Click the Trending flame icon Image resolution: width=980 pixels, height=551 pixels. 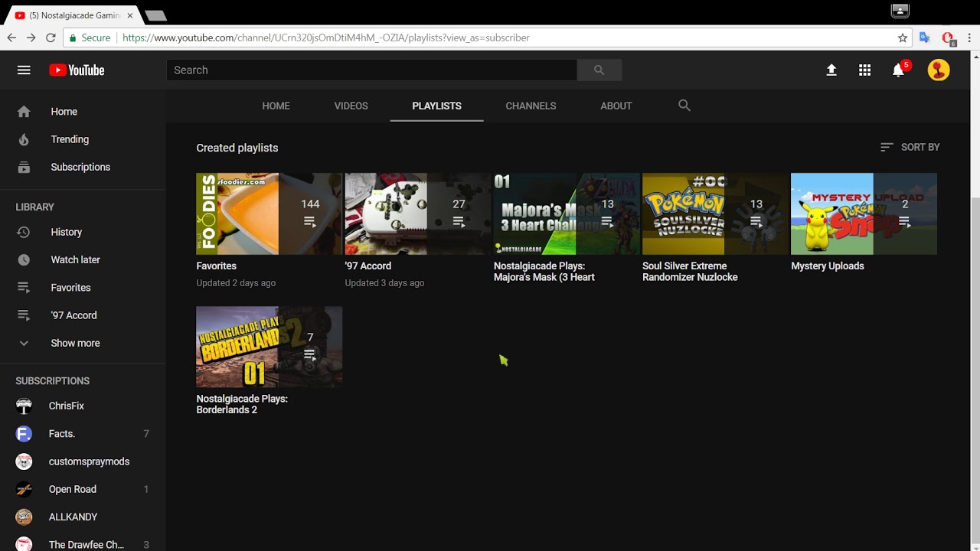coord(24,139)
